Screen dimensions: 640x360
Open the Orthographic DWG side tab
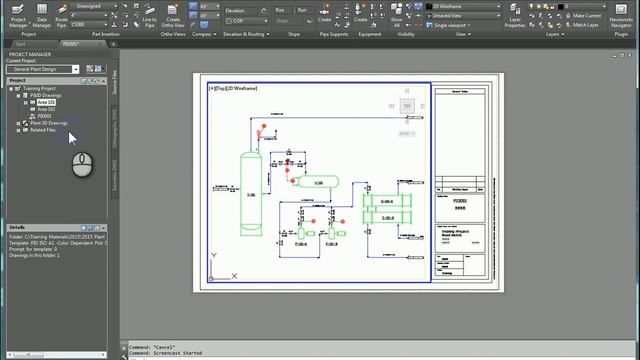coord(115,129)
